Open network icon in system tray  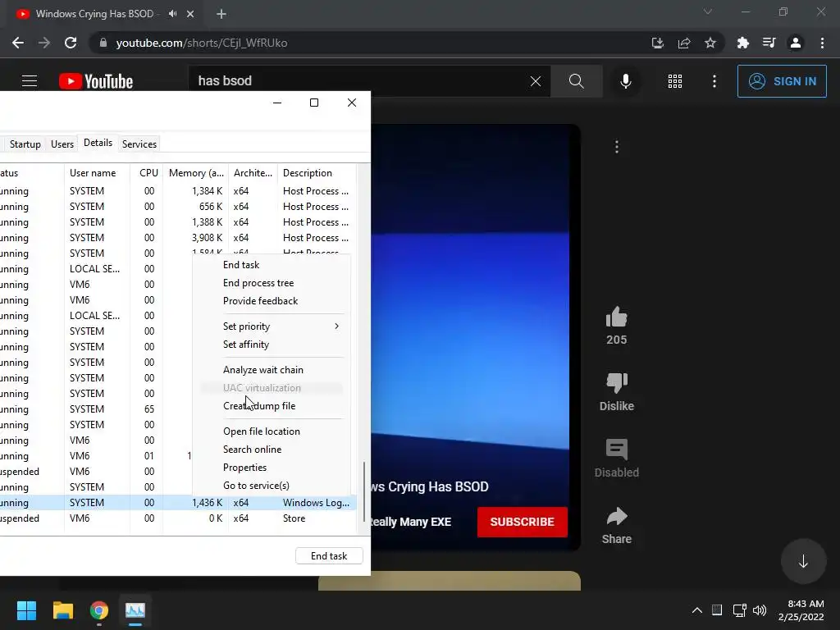point(740,610)
